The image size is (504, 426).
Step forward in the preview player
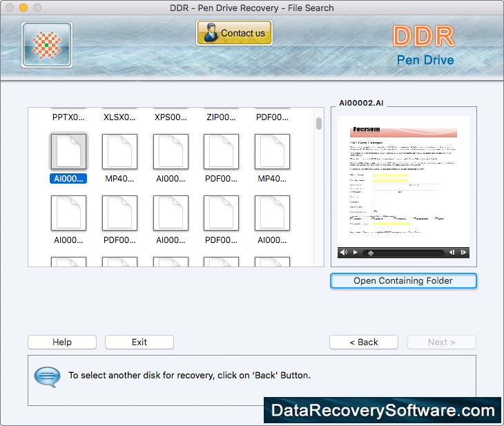(x=463, y=253)
